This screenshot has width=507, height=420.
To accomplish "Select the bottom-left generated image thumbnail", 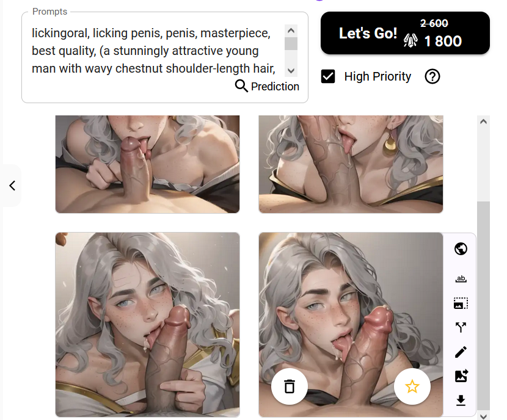I will (147, 325).
